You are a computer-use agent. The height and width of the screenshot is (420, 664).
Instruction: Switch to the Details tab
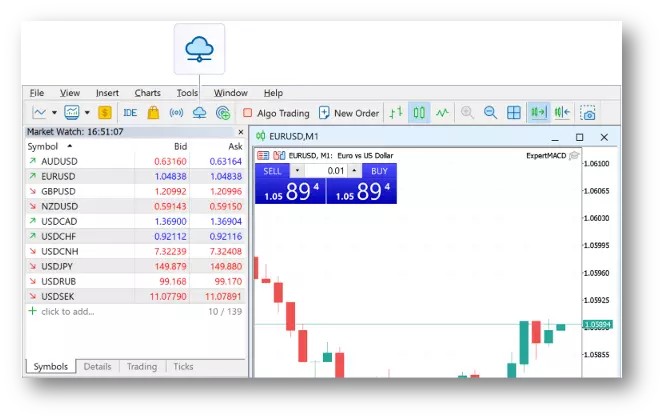pyautogui.click(x=97, y=367)
